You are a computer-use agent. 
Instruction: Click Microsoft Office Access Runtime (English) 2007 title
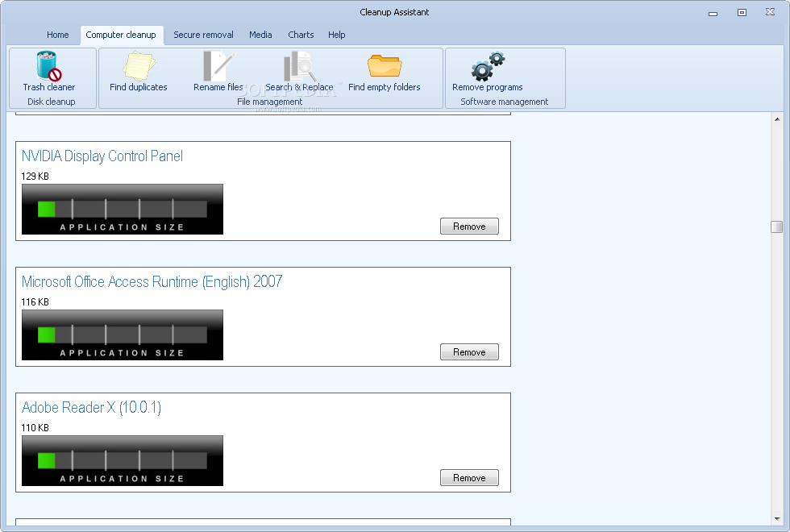[152, 281]
